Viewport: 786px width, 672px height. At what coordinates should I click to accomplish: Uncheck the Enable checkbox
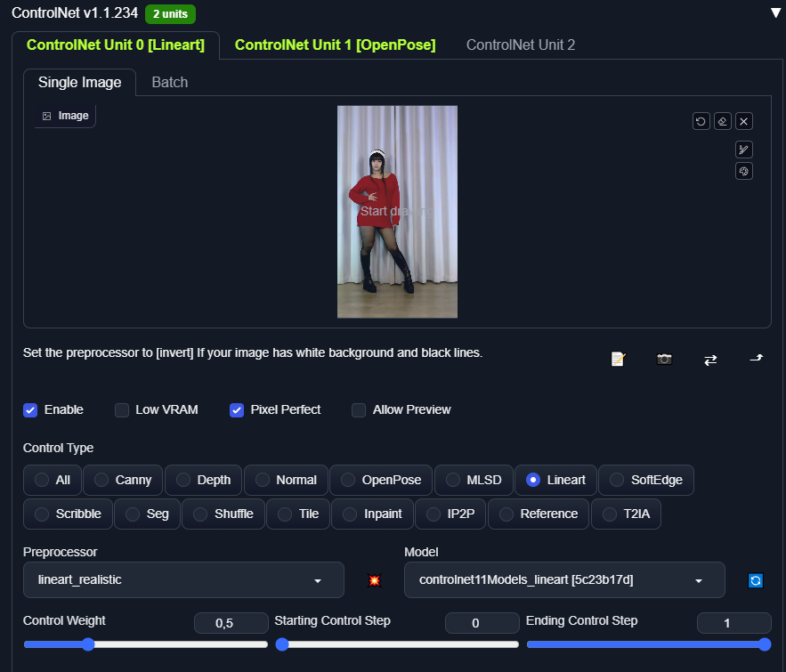point(30,410)
